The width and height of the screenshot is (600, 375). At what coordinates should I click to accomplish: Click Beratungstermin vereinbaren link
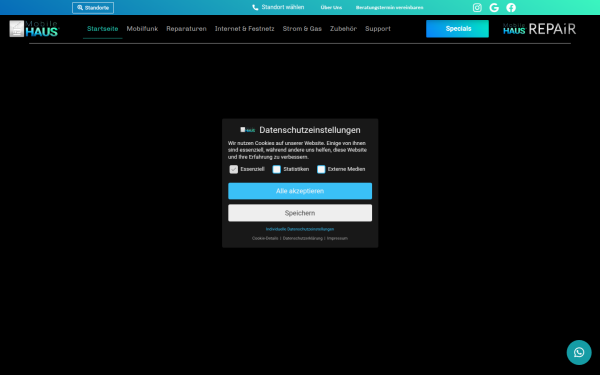point(389,8)
